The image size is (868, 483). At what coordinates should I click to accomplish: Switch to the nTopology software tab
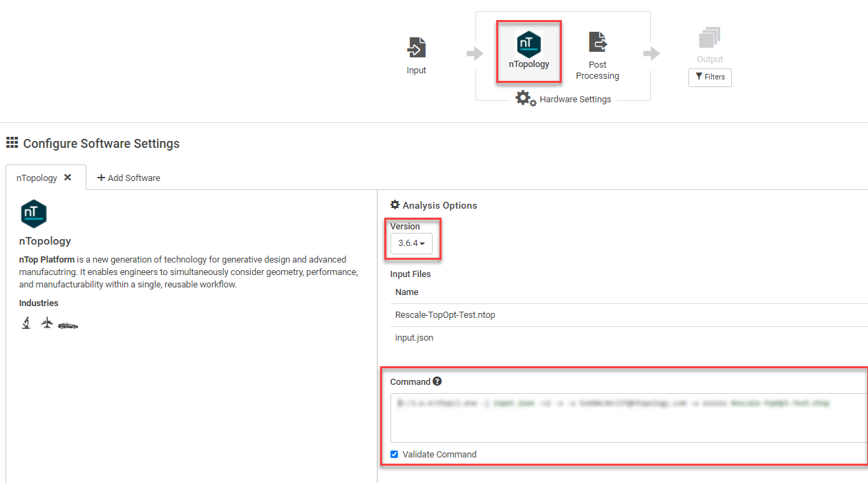37,178
